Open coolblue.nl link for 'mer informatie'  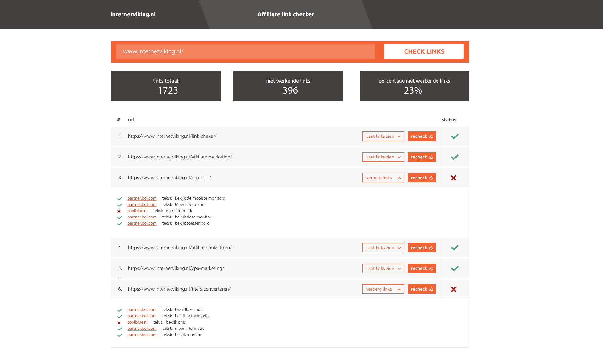pyautogui.click(x=137, y=211)
